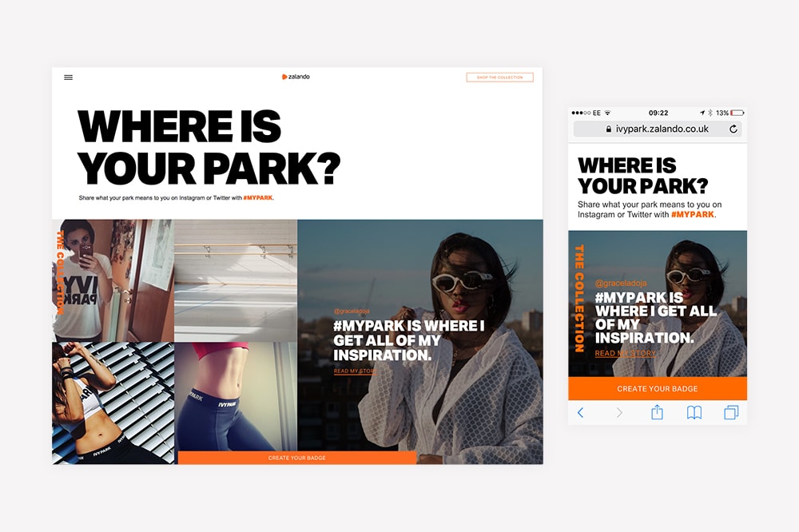Tap the reload icon in mobile Safari

(733, 129)
